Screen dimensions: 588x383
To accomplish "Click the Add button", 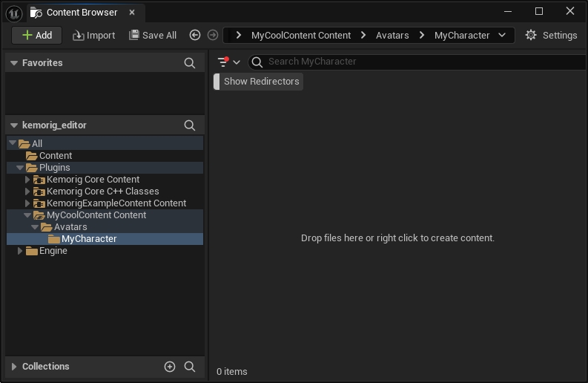I will 37,35.
